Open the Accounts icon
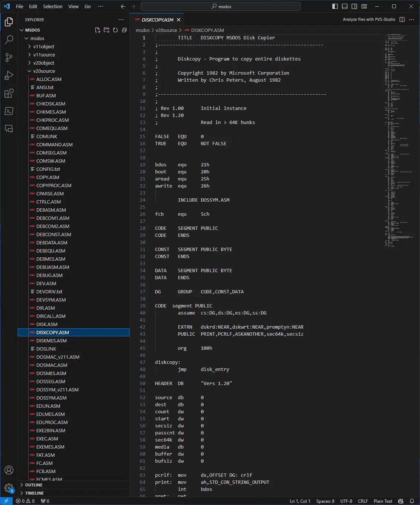 9,470
